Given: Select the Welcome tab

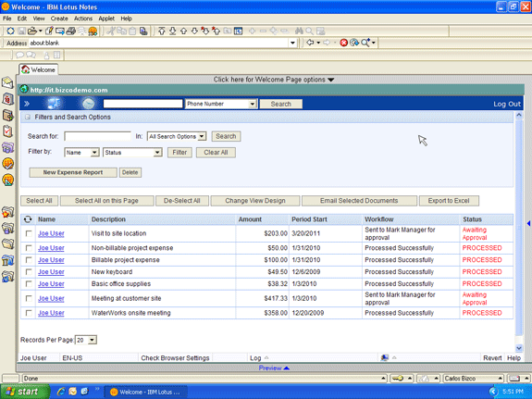Looking at the screenshot, I should (x=38, y=69).
